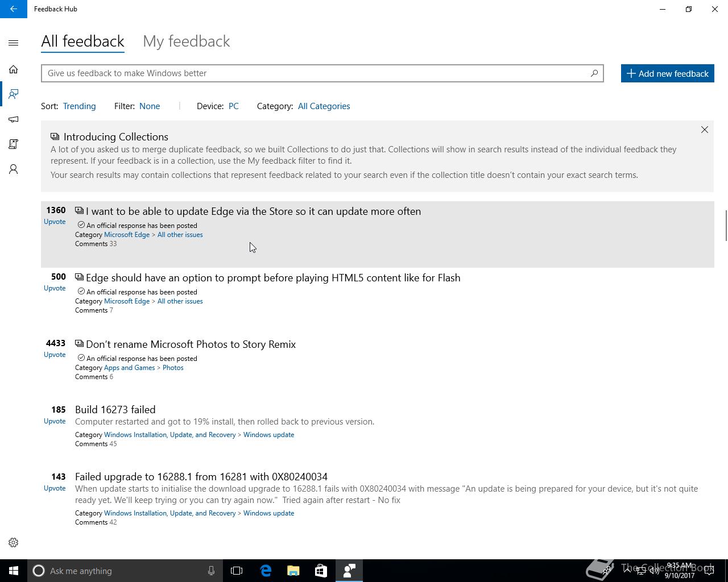Launch Edge from taskbar
This screenshot has height=582, width=728.
(266, 571)
